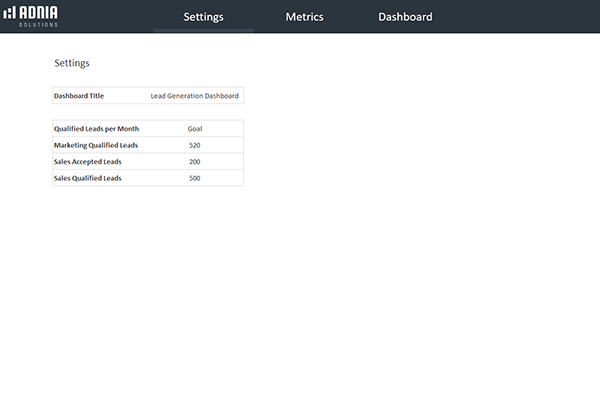The width and height of the screenshot is (600, 413).
Task: Click empty header bar right of Dashboard
Action: click(x=520, y=17)
